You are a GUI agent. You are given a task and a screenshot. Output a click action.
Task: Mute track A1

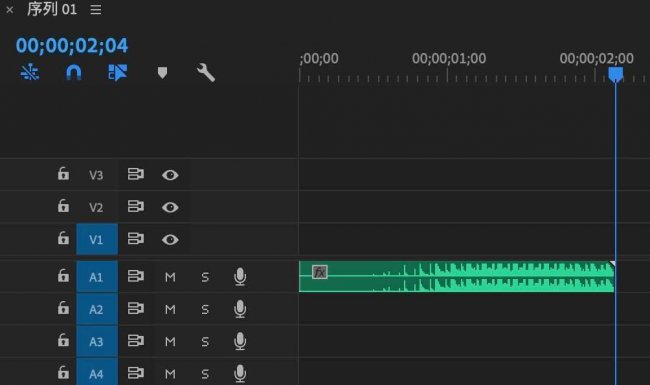(170, 277)
